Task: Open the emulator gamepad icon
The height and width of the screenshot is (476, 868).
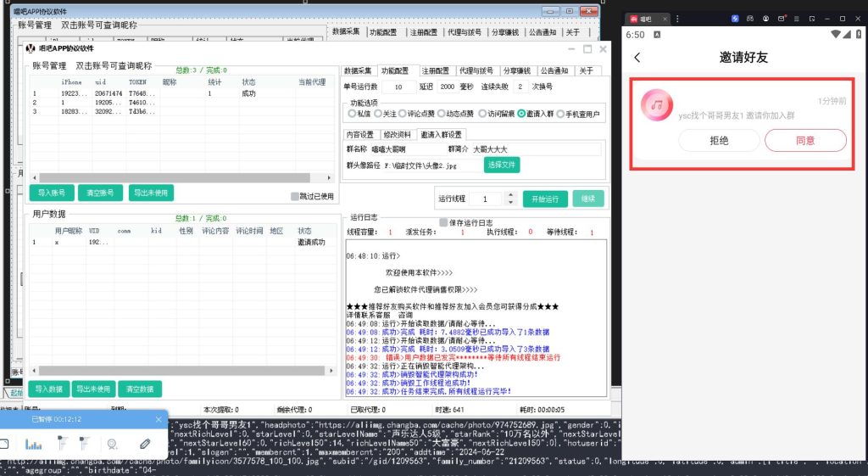Action: click(749, 18)
